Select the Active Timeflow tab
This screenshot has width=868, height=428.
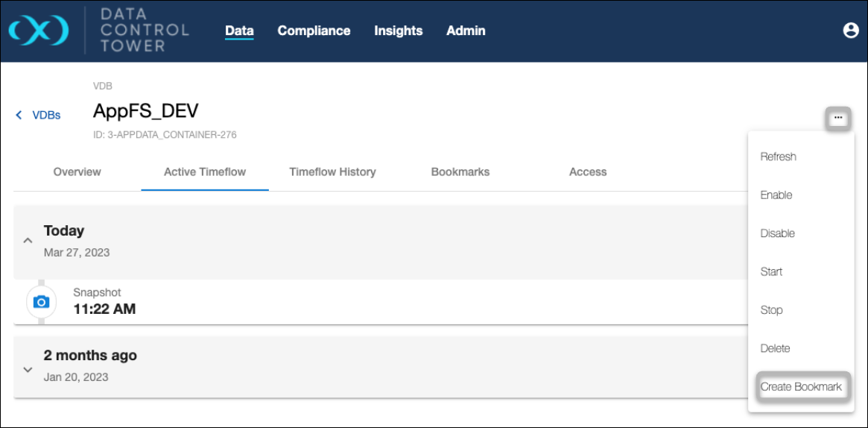205,172
